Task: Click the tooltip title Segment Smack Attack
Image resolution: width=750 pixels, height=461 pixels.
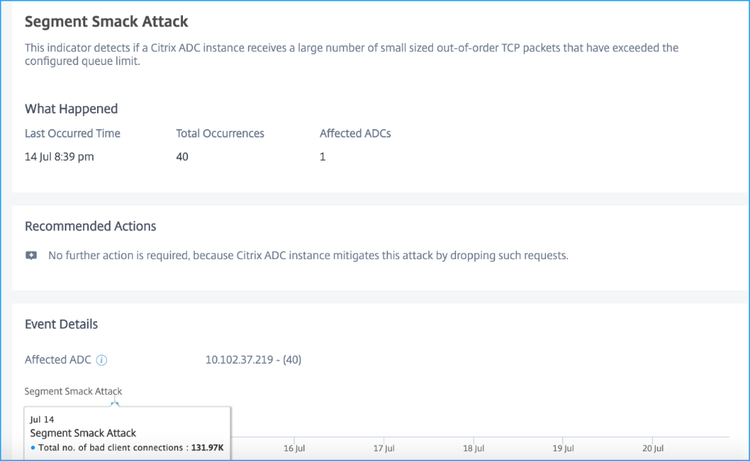Action: tap(83, 433)
